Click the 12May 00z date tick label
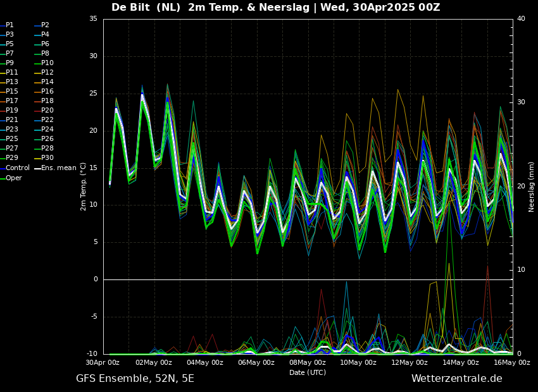The width and height of the screenshot is (538, 392). point(410,363)
